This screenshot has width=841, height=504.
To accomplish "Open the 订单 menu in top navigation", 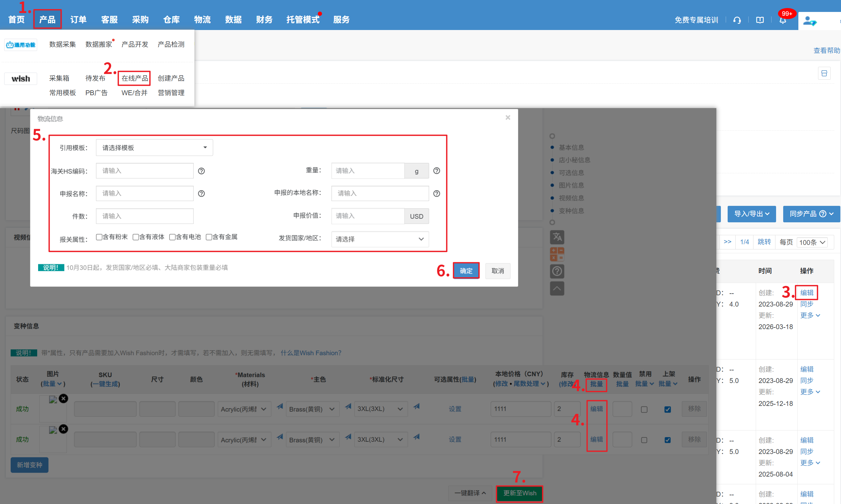I will tap(78, 19).
